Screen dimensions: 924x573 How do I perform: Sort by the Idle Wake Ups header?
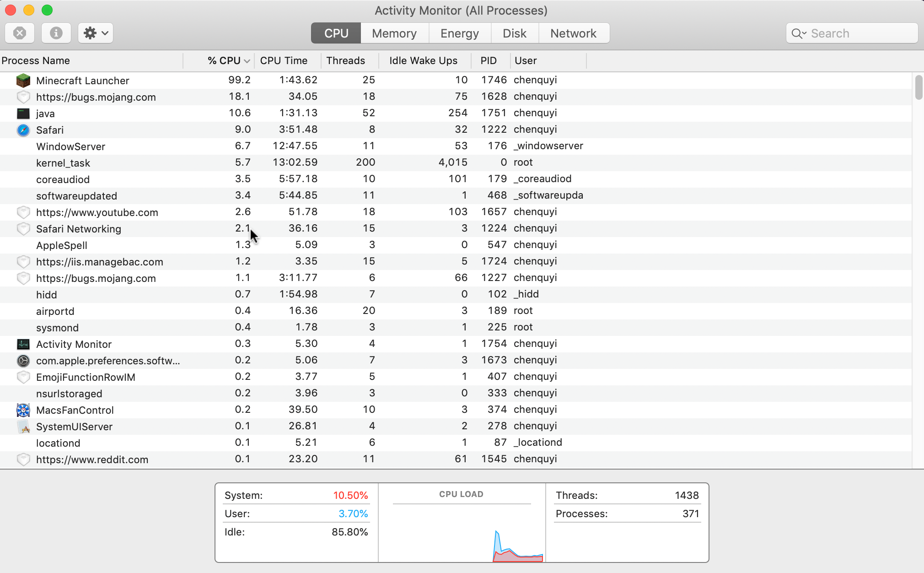[x=423, y=60]
